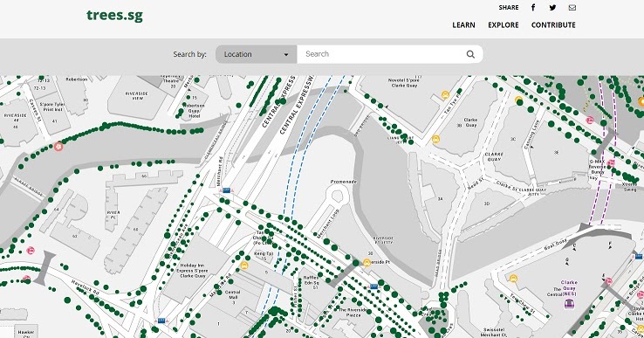644x338 pixels.
Task: Click the pink bus icon right of Clarke Quay NE5
Action: (608, 281)
